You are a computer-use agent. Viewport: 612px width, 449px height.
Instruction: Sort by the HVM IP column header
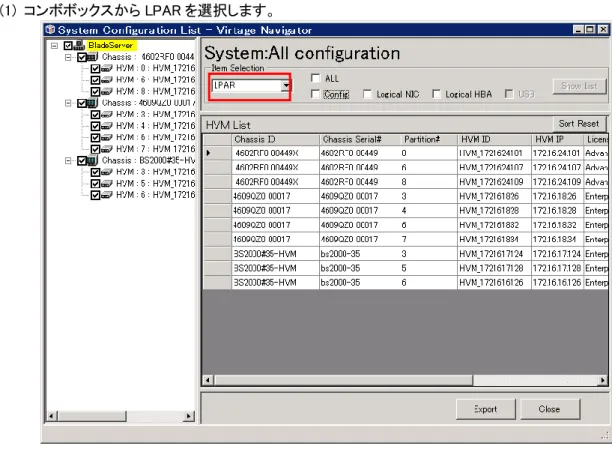coord(557,140)
